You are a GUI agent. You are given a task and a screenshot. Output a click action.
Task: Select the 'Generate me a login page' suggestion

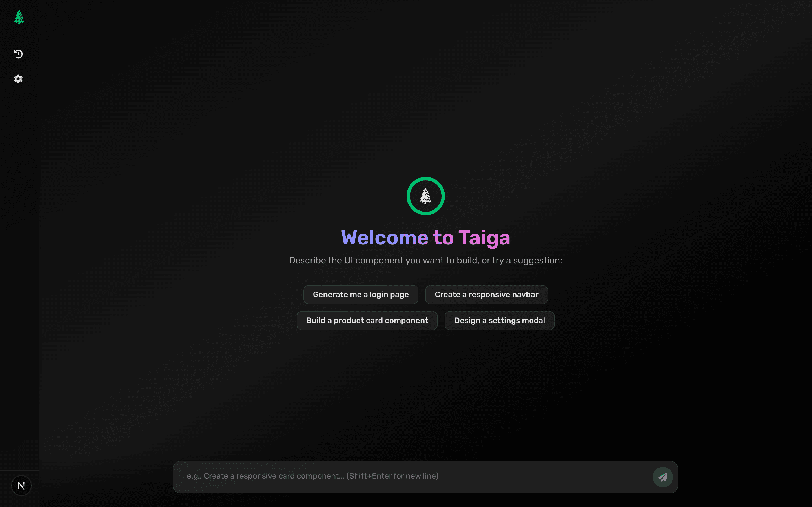[360, 294]
